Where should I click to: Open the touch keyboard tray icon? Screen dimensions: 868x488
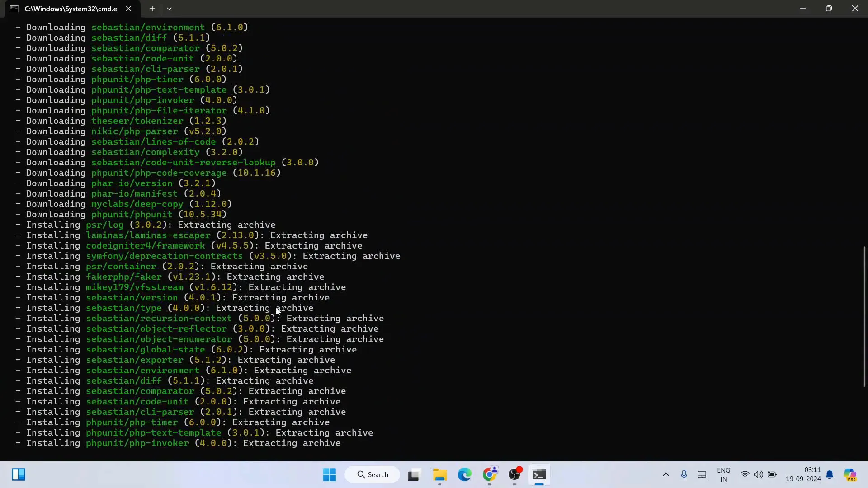(702, 474)
